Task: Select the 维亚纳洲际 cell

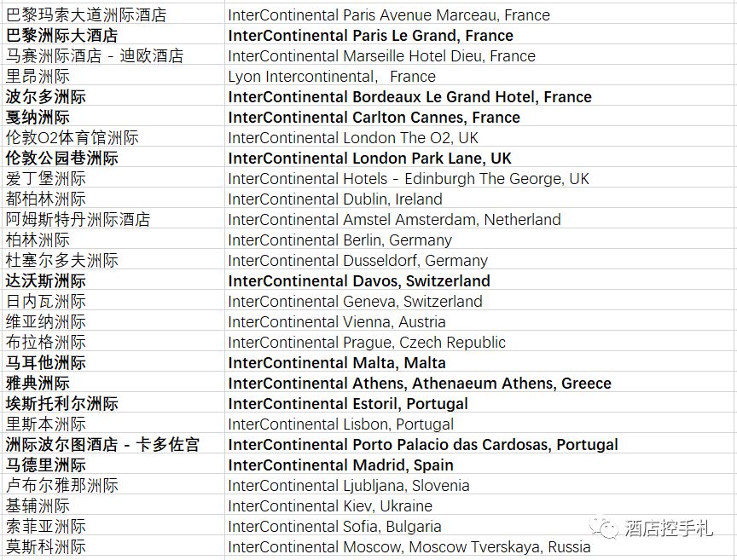Action: pyautogui.click(x=46, y=322)
